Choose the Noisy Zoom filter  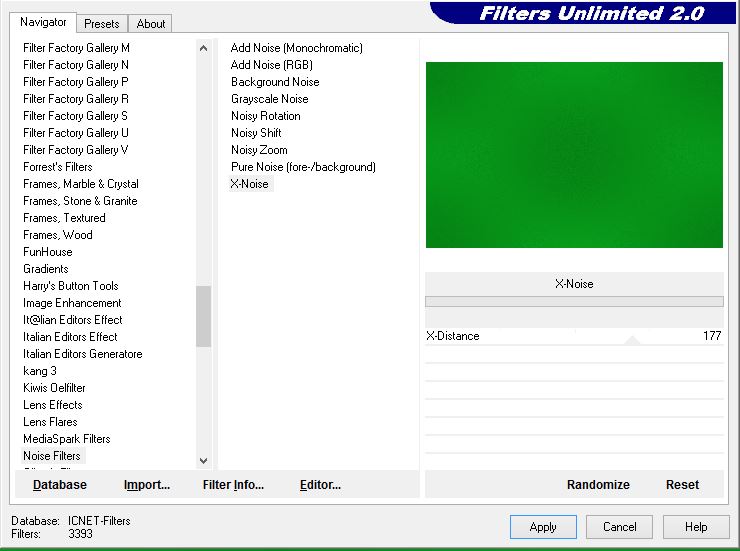259,150
